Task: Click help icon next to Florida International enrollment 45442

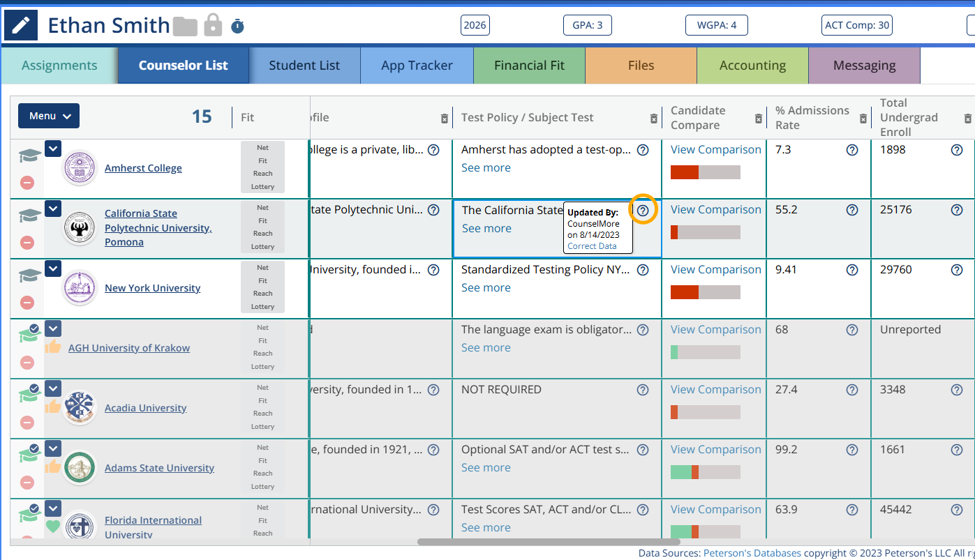Action: (957, 510)
